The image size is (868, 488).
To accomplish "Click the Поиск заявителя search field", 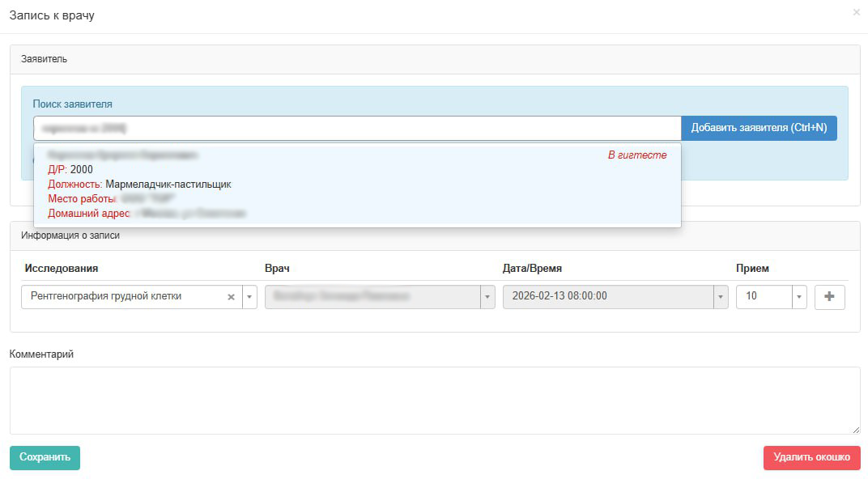I will (356, 128).
